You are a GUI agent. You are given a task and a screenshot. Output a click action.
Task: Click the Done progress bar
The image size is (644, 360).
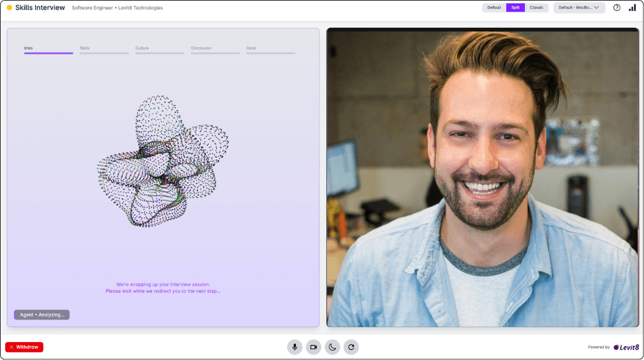[270, 53]
